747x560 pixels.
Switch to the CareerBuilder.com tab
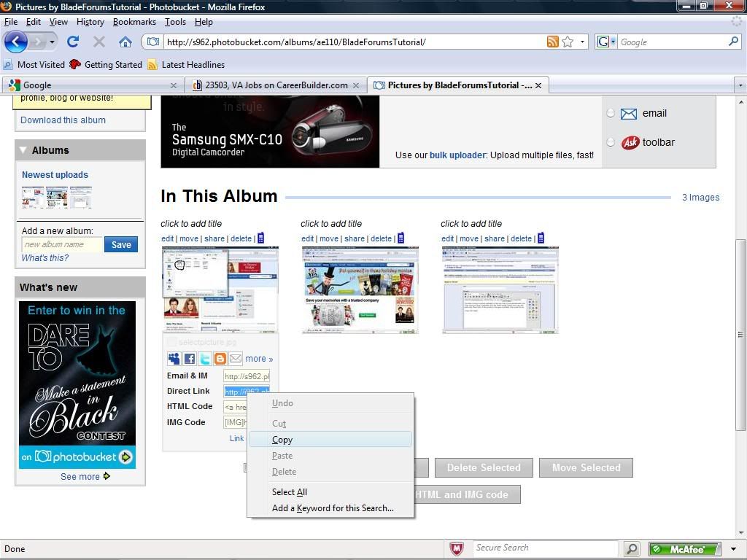(276, 86)
